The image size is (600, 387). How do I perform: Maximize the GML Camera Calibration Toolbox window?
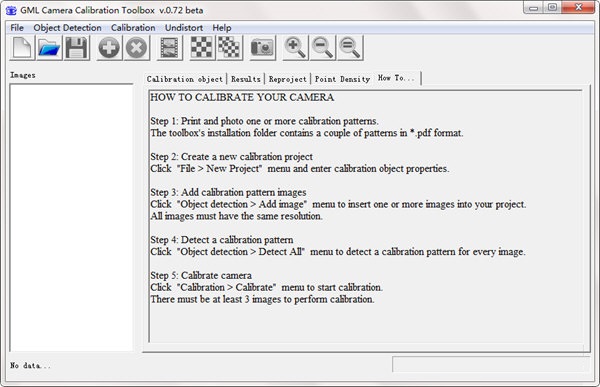(552, 8)
